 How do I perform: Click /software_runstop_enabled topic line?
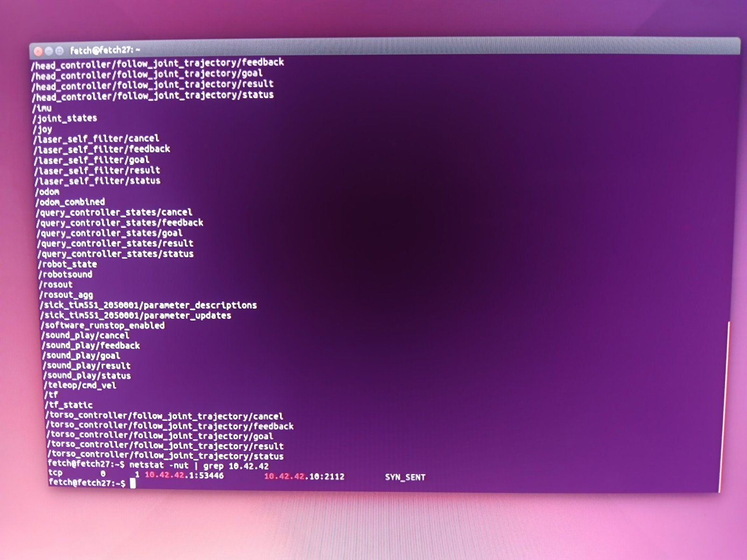103,325
